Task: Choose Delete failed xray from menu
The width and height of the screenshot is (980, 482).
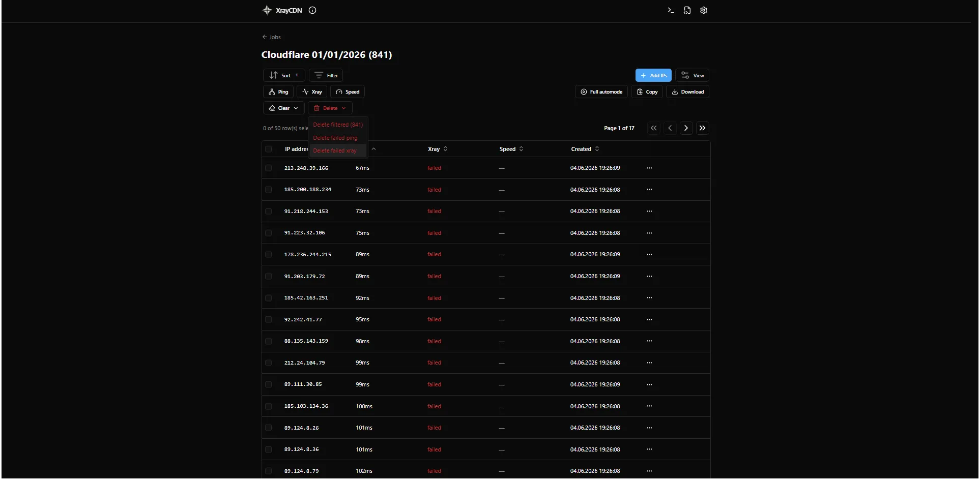Action: 338,150
